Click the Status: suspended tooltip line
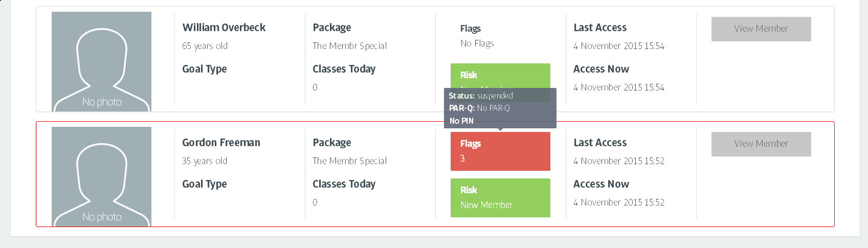This screenshot has width=868, height=248. (x=481, y=96)
